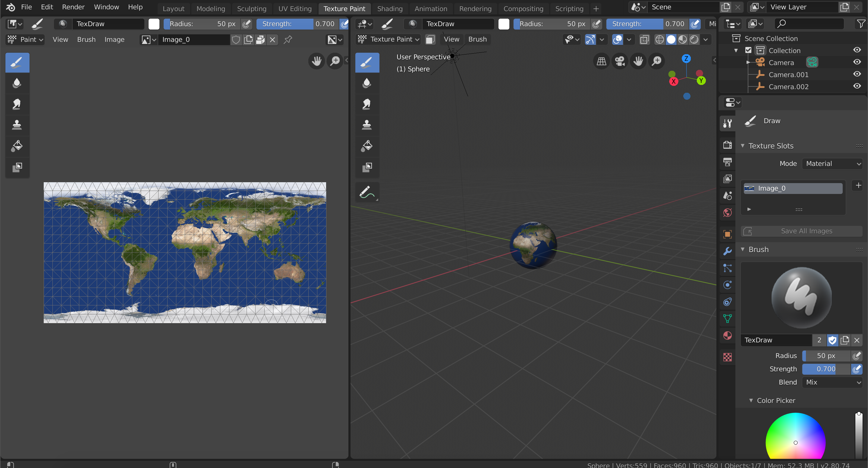Open the Modifier properties tab
The width and height of the screenshot is (868, 468).
tap(728, 251)
